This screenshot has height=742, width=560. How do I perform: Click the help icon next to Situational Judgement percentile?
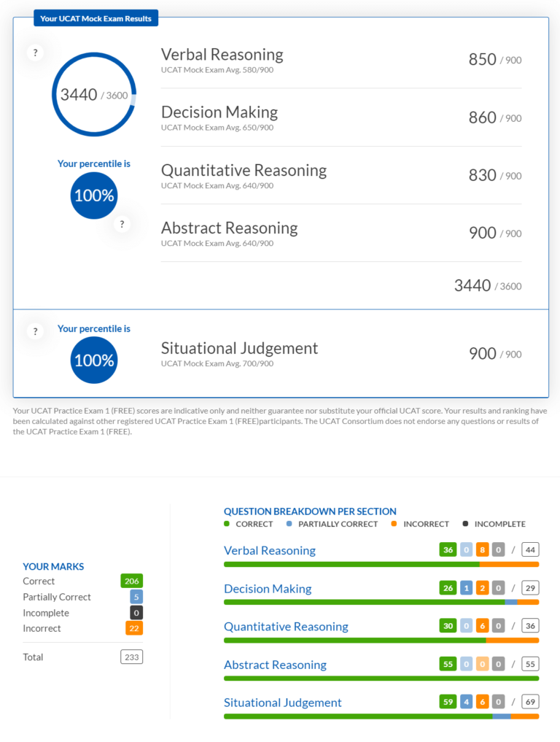35,331
